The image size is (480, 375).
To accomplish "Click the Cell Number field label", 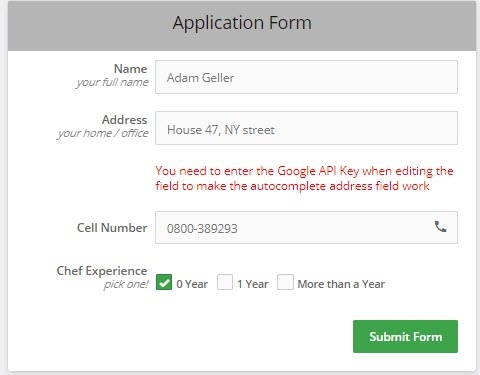I will point(112,228).
